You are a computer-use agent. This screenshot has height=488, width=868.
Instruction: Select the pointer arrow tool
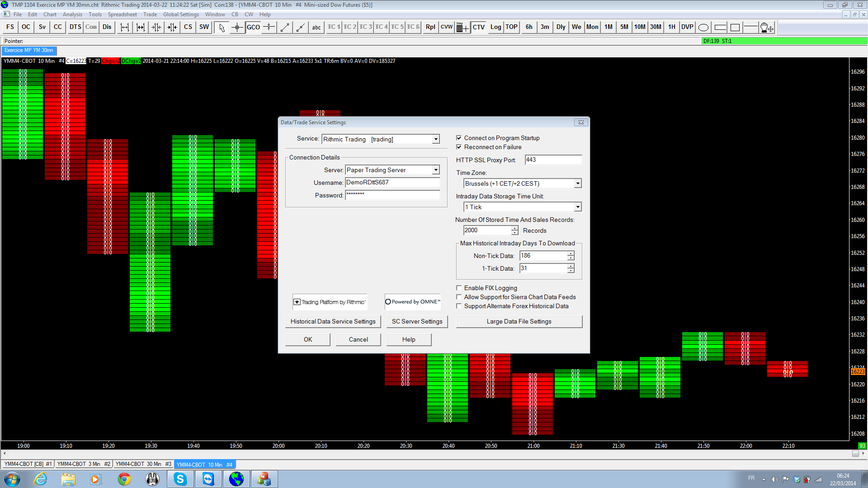(x=222, y=27)
